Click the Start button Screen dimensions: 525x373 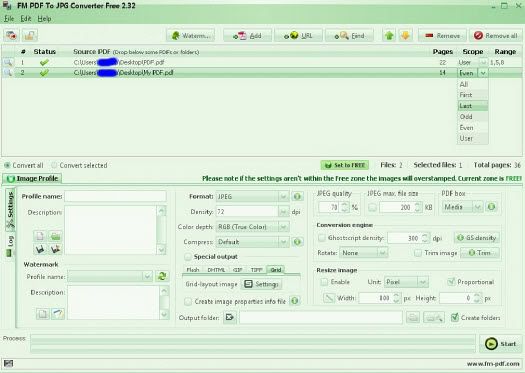(501, 344)
